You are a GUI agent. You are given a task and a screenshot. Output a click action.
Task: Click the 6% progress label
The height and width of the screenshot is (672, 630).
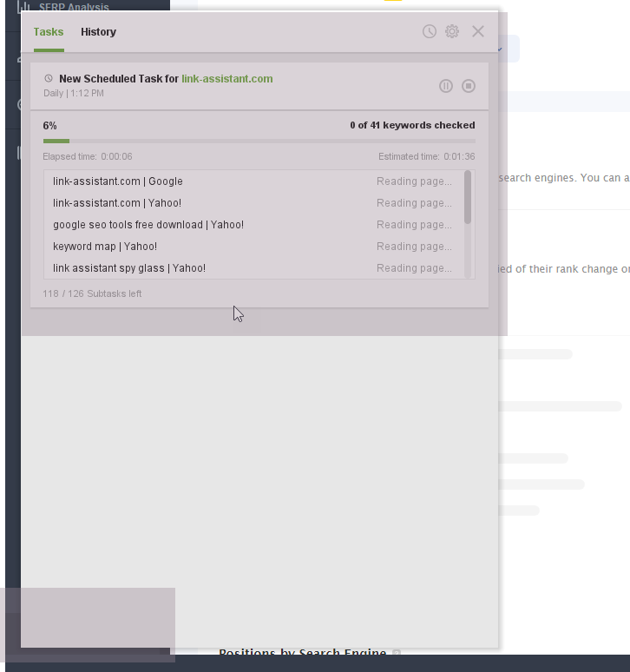click(x=49, y=126)
